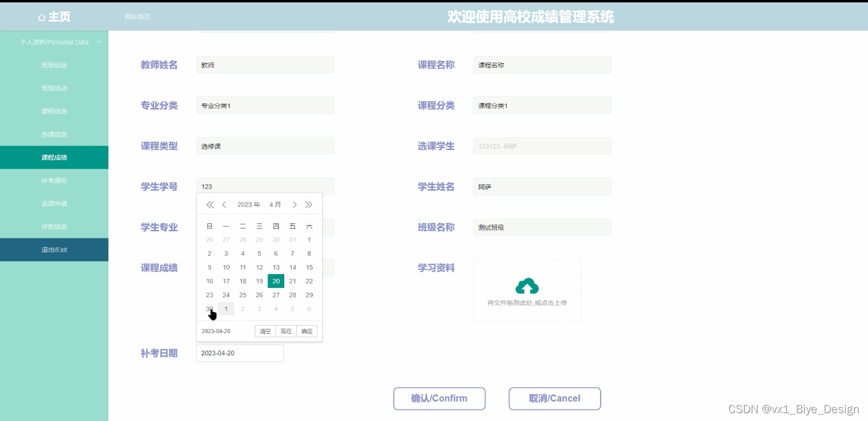This screenshot has height=421, width=868.
Task: Open 补考通知 in the sidebar
Action: tap(54, 180)
